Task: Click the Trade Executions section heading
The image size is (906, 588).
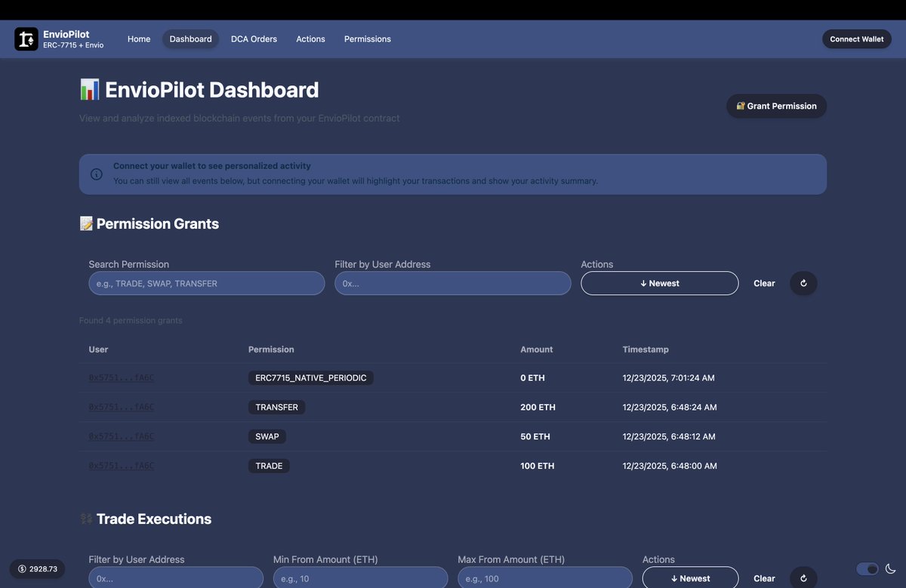Action: [146, 519]
